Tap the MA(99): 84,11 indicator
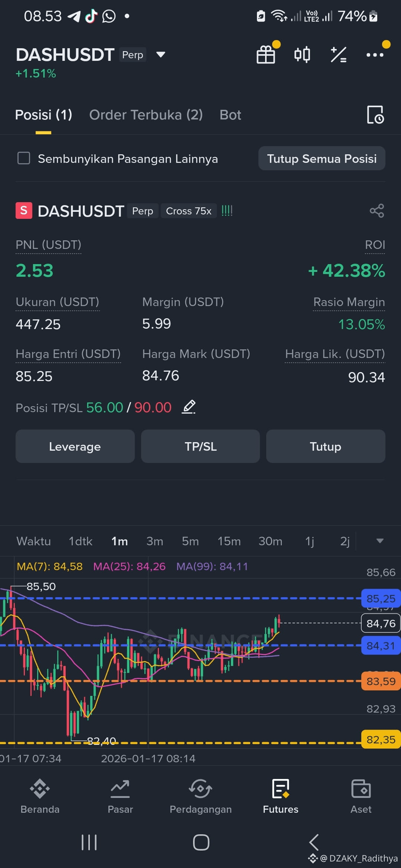The height and width of the screenshot is (868, 401). click(212, 566)
